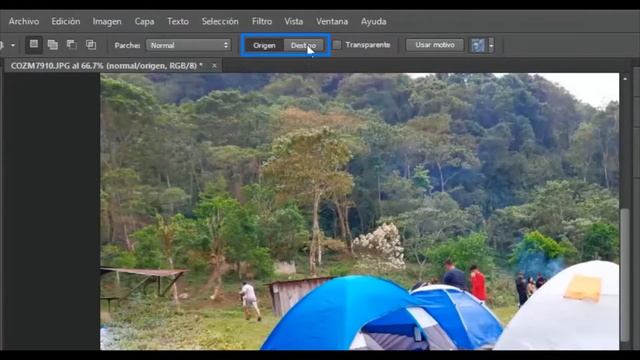Click the pattern swatch thumbnail
Image resolution: width=640 pixels, height=360 pixels.
pyautogui.click(x=478, y=45)
